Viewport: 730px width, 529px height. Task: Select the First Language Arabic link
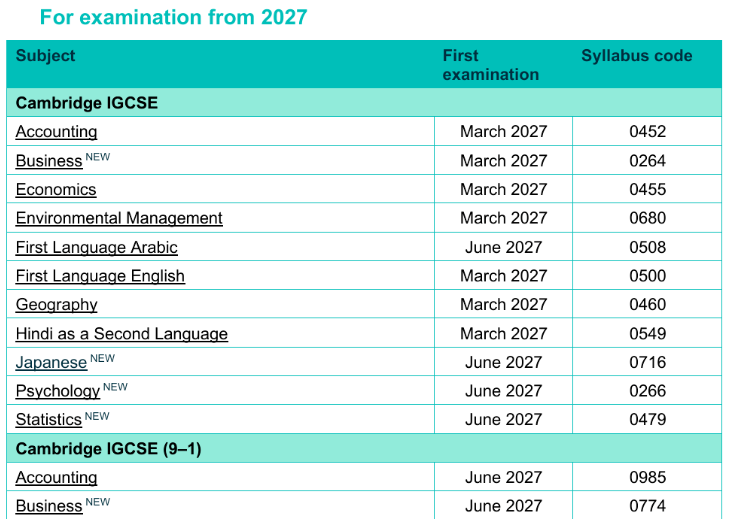[x=96, y=247]
